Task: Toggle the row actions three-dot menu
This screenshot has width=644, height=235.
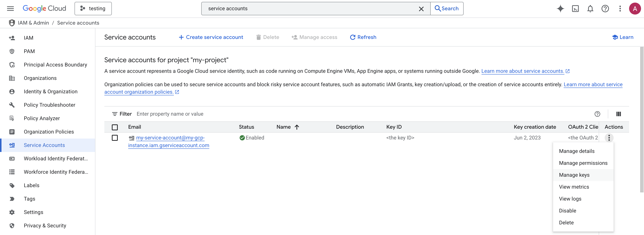Action: 609,138
